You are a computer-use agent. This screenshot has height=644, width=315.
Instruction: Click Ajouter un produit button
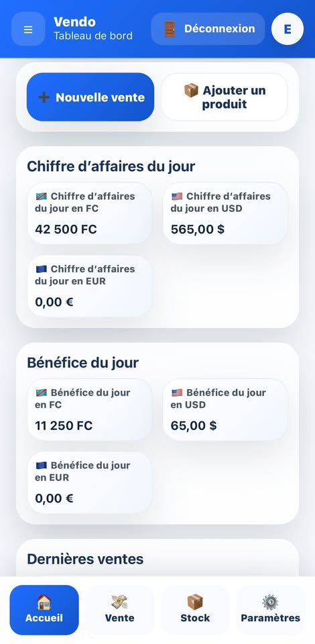pos(225,97)
